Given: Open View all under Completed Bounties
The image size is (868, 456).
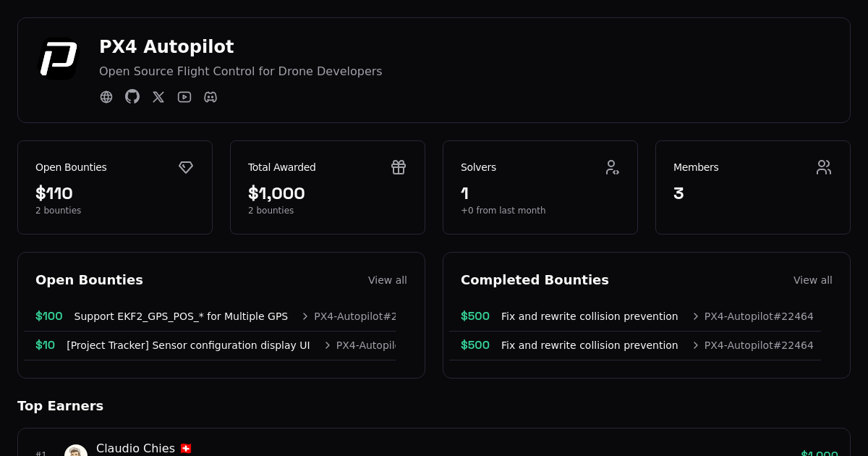Looking at the screenshot, I should tap(813, 280).
